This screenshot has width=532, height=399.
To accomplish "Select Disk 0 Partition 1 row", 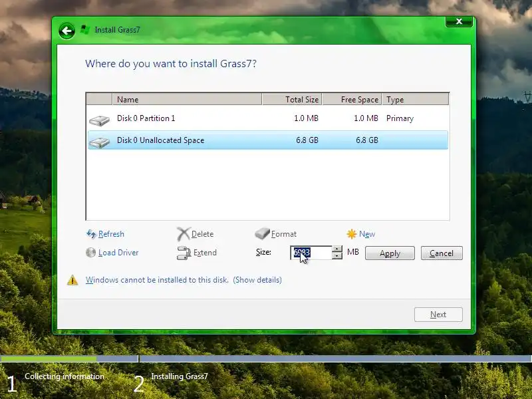I will pos(268,118).
